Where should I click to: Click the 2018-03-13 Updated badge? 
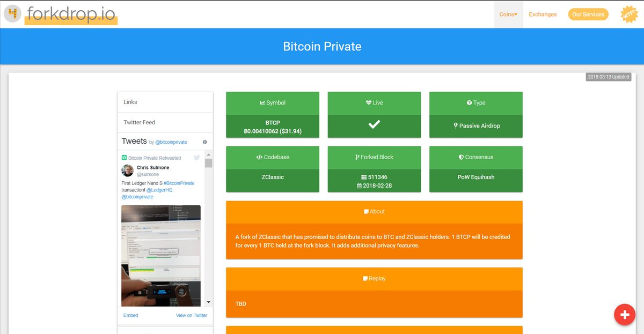pos(609,77)
